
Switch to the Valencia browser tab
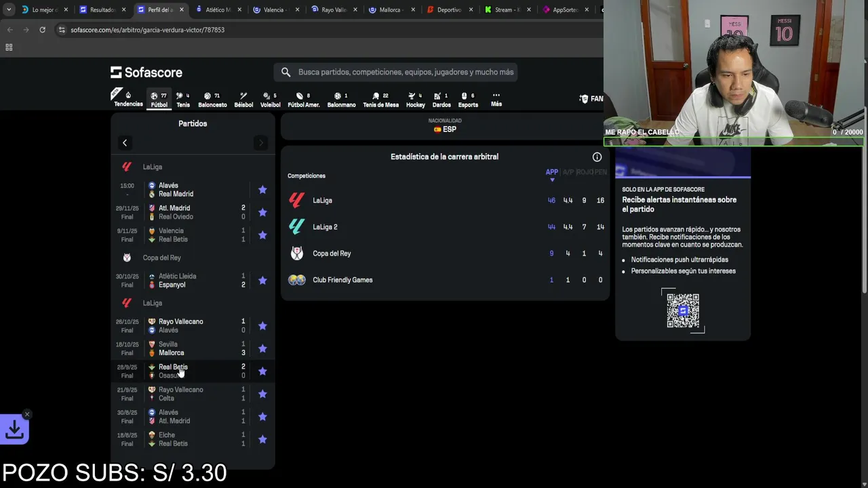(x=274, y=9)
